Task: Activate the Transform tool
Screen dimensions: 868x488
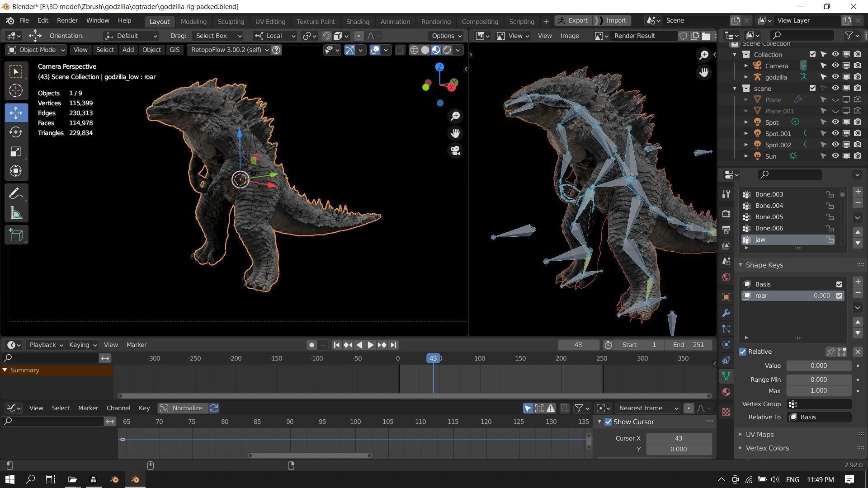Action: coord(16,171)
